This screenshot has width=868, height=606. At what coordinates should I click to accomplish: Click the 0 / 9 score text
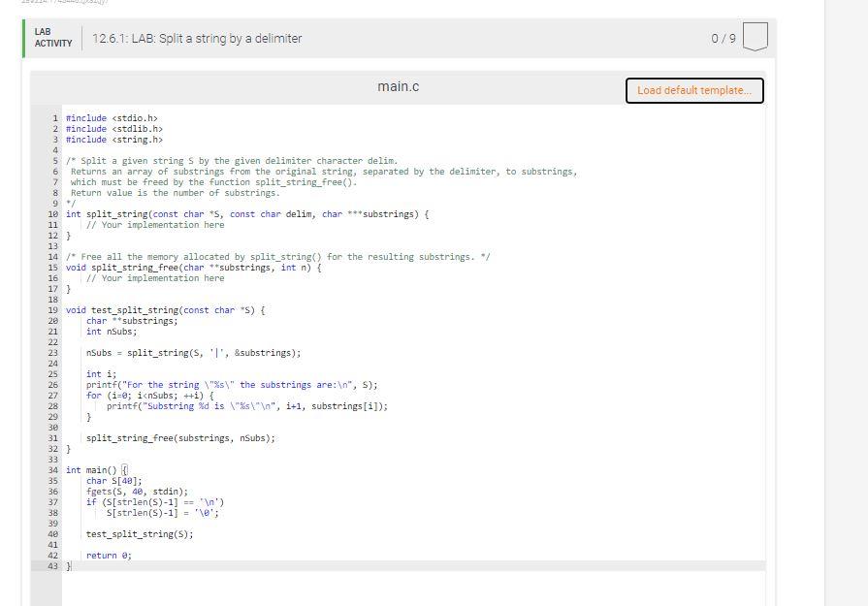723,38
